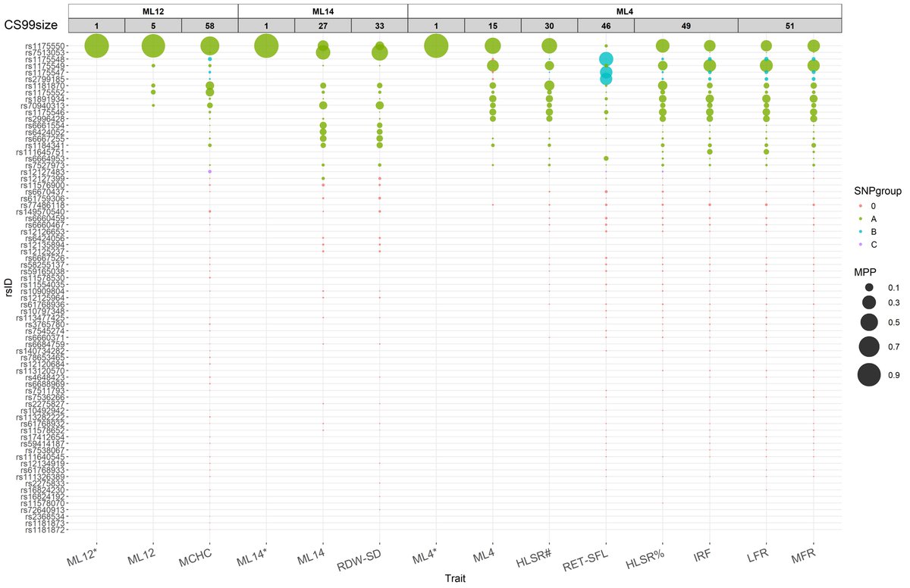This screenshot has height=588, width=910.
Task: Select the CS99size header cell labeled 58
Action: coord(210,25)
